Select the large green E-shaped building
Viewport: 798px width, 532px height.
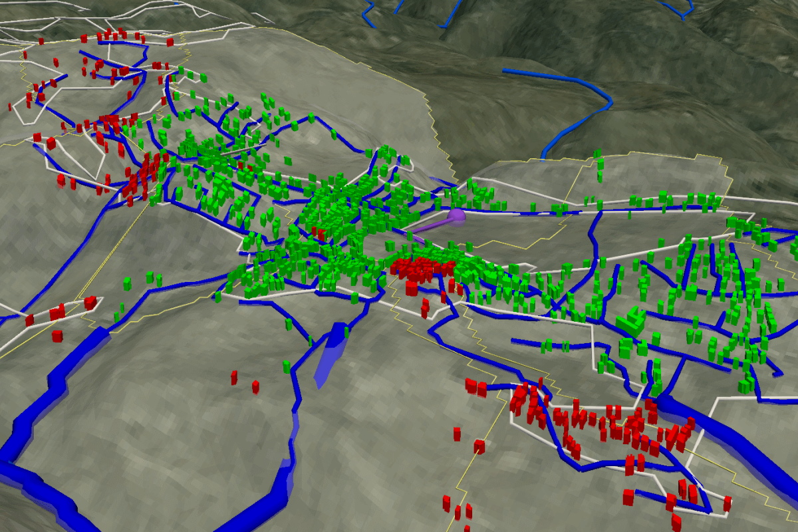[x=632, y=322]
